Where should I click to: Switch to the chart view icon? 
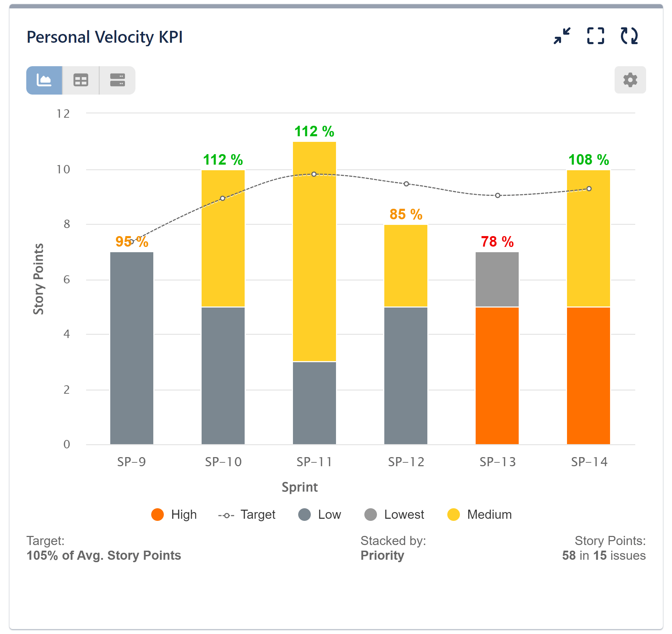tap(44, 80)
